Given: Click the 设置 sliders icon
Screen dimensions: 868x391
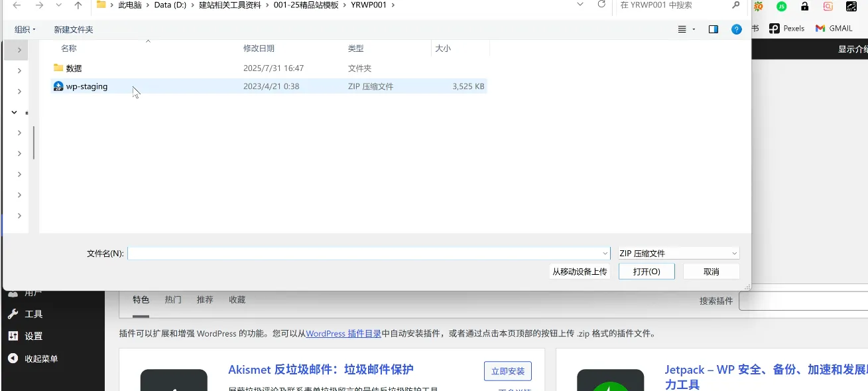Looking at the screenshot, I should pyautogui.click(x=13, y=336).
